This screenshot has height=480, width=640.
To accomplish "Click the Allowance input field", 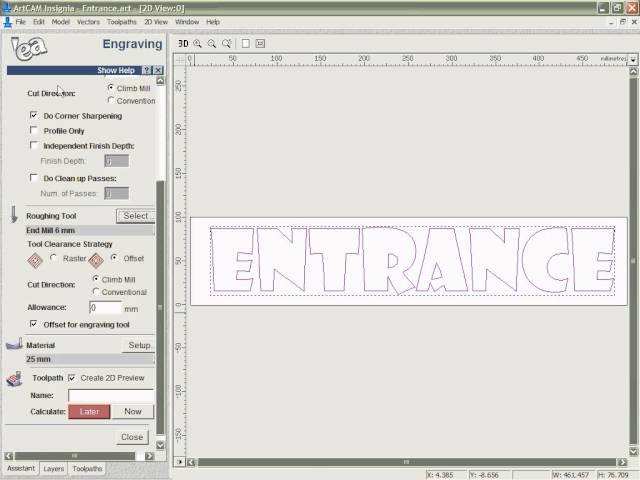I will pyautogui.click(x=105, y=307).
